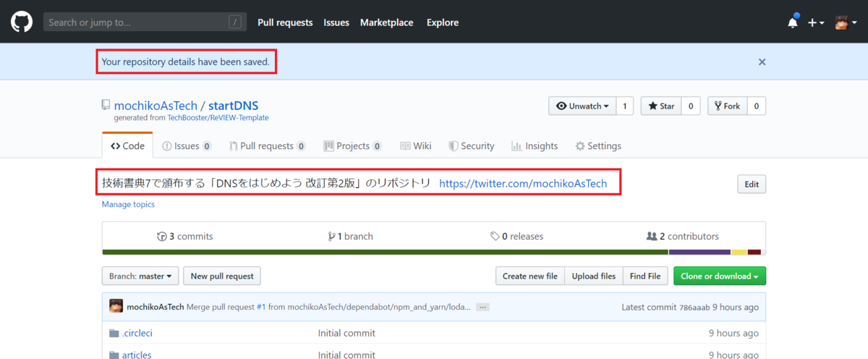Click Manage topics
This screenshot has width=868, height=359.
[128, 204]
